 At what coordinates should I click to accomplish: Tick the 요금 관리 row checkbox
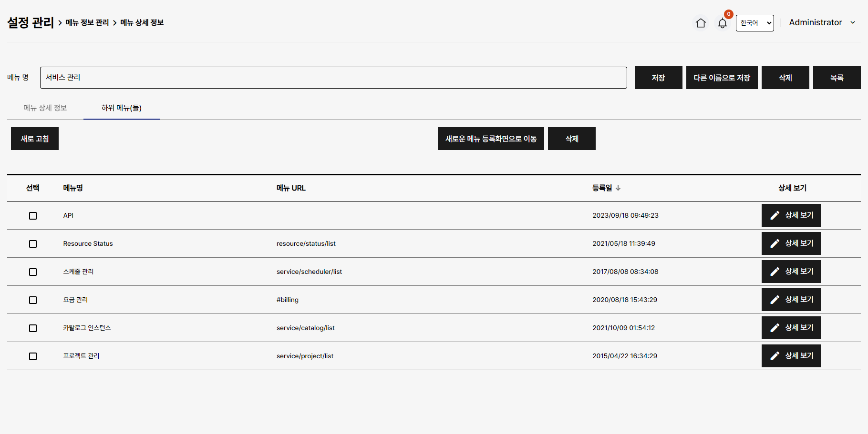[33, 300]
